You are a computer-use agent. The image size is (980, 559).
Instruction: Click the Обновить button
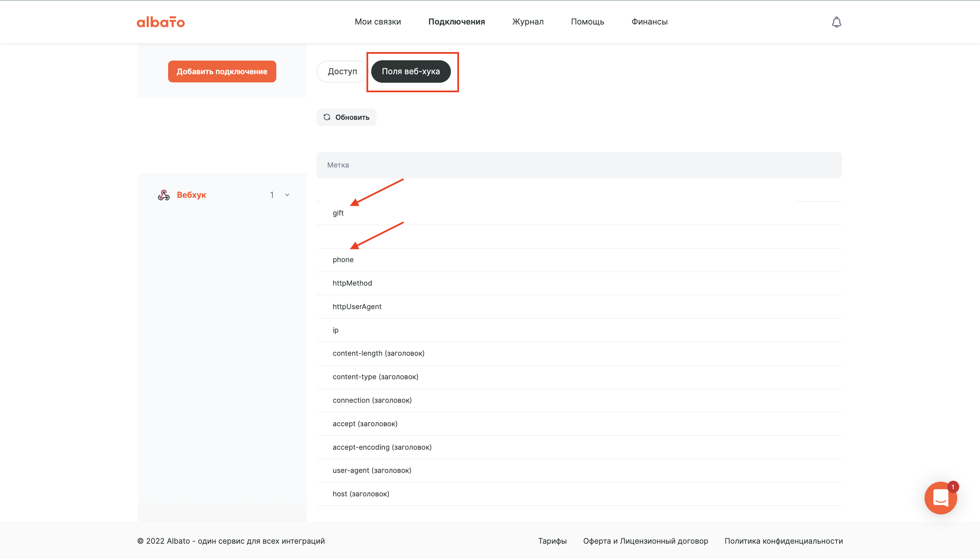[x=346, y=117]
